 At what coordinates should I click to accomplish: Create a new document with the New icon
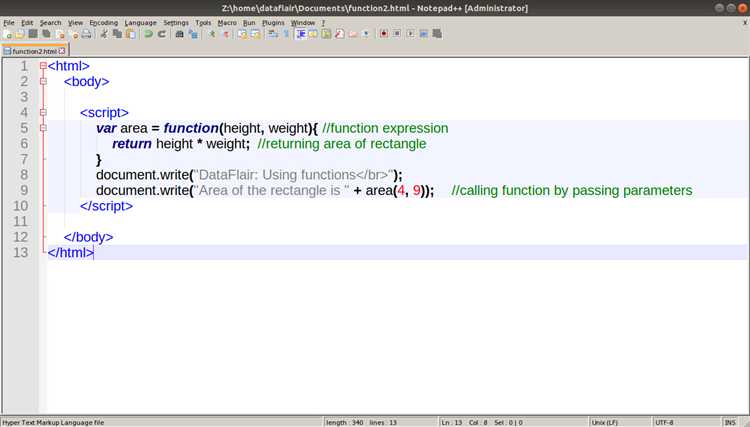(7, 34)
